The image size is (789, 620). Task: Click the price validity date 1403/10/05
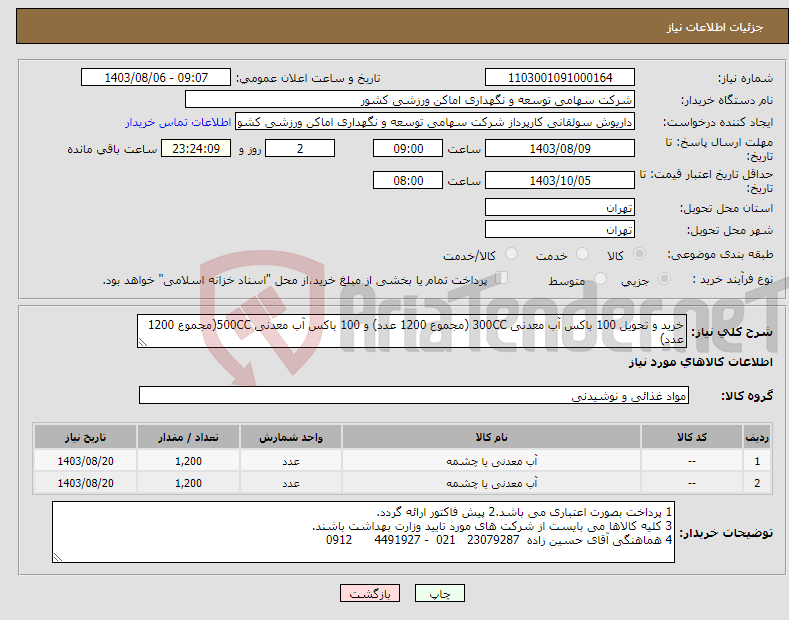pos(560,180)
